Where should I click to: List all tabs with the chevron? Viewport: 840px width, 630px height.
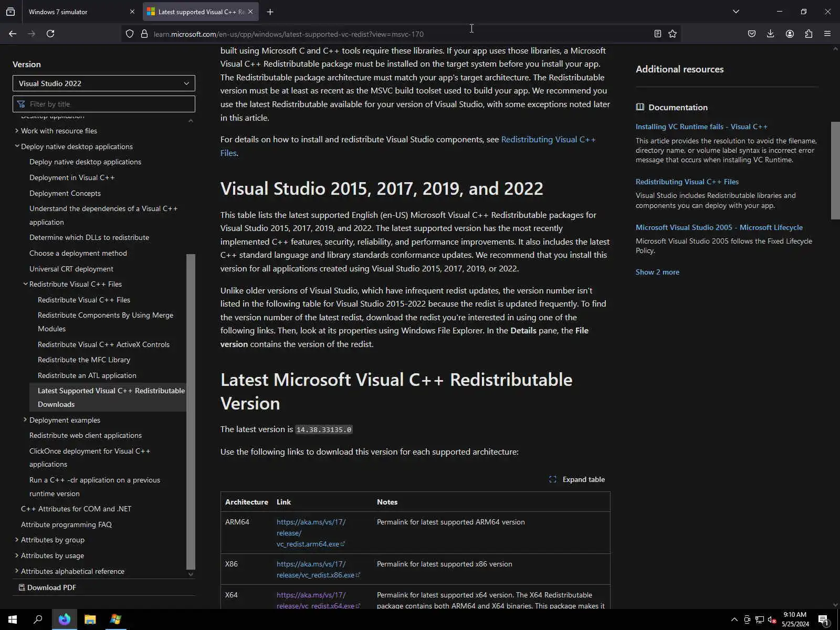[x=736, y=12]
